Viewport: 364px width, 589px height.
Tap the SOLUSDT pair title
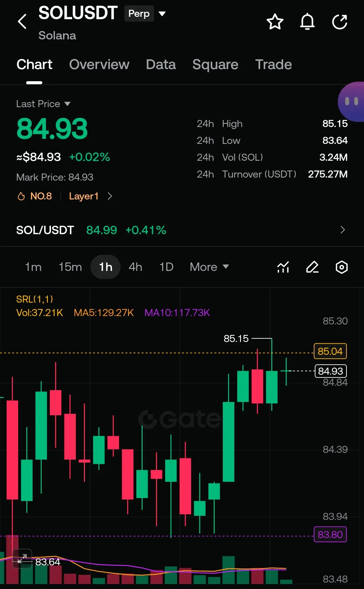78,13
